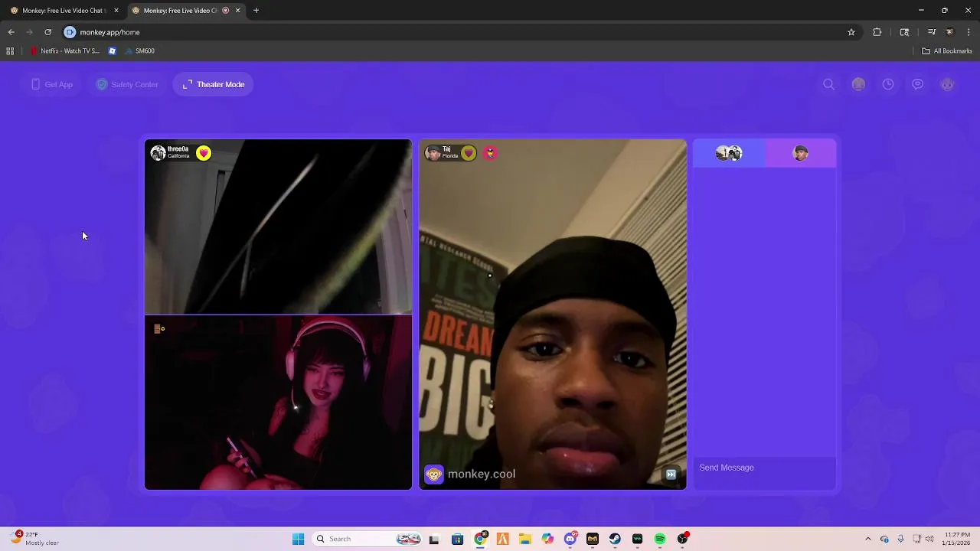Open Spotify from the taskbar
This screenshot has height=551, width=980.
(x=660, y=539)
